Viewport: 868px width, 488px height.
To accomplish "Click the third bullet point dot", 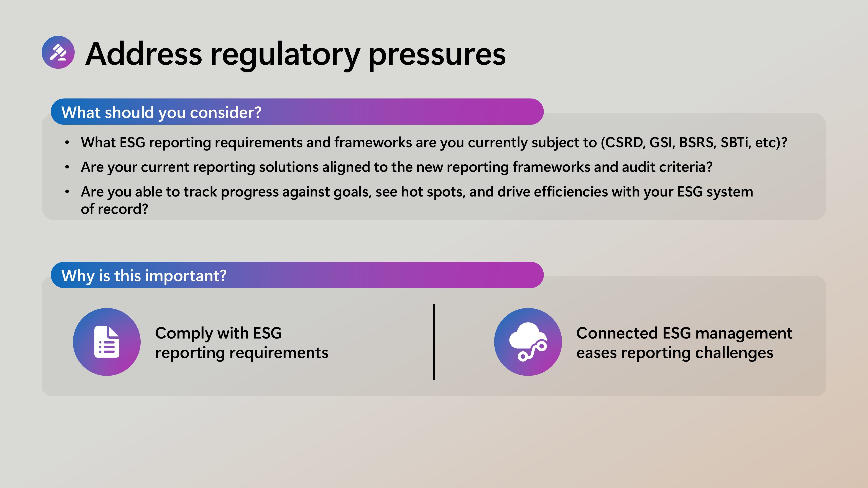I will pyautogui.click(x=67, y=192).
